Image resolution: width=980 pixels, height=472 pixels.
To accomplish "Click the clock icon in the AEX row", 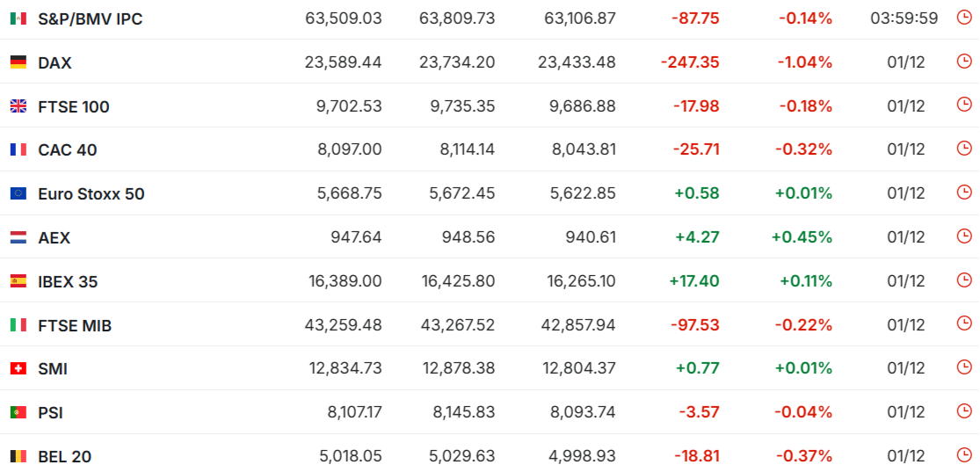I will click(x=964, y=236).
